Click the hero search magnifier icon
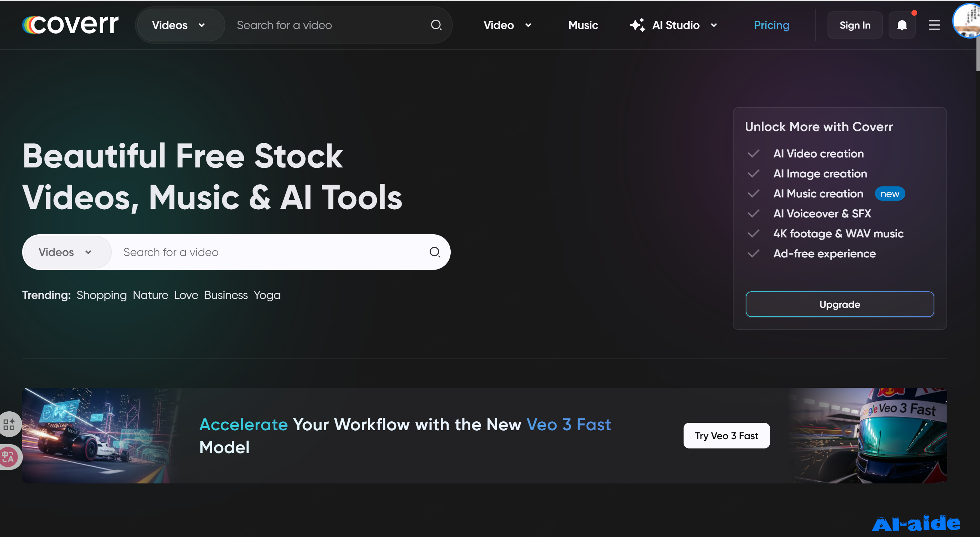The height and width of the screenshot is (537, 980). 434,252
